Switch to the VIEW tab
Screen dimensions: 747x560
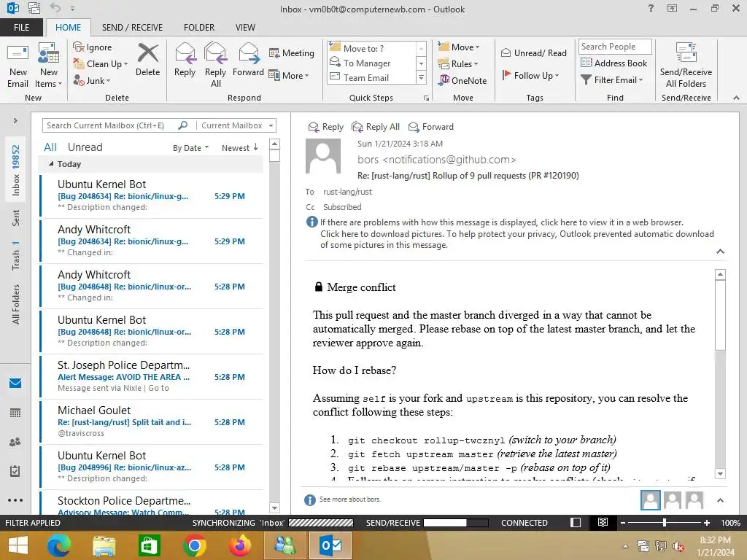(x=245, y=27)
